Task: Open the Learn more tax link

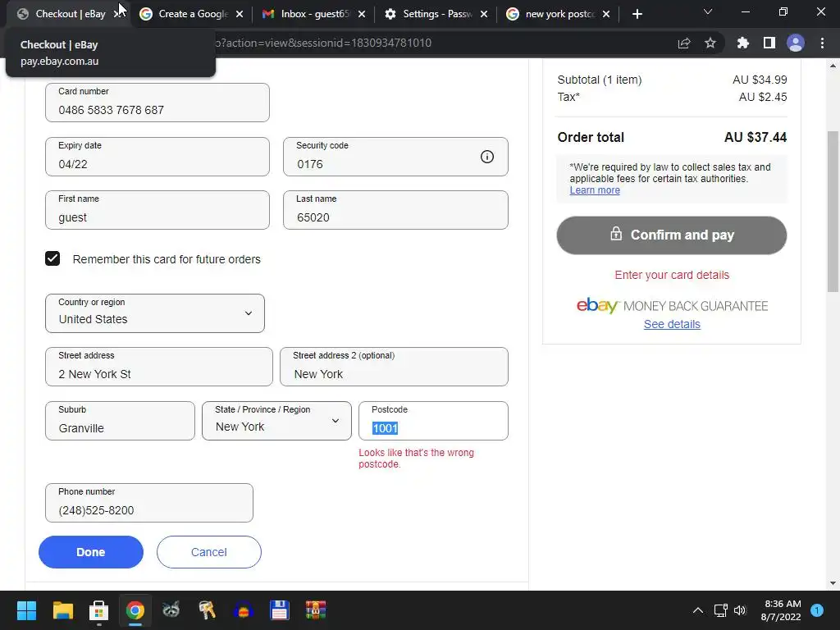Action: (x=595, y=190)
